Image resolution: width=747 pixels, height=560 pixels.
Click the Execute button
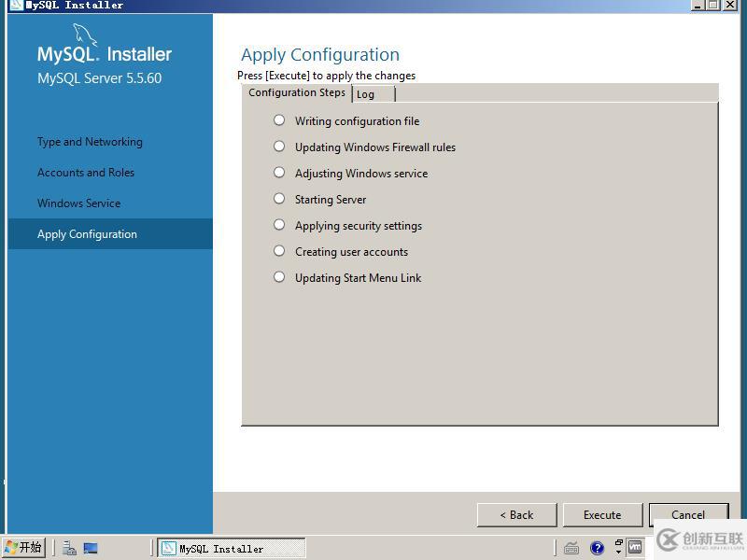602,515
